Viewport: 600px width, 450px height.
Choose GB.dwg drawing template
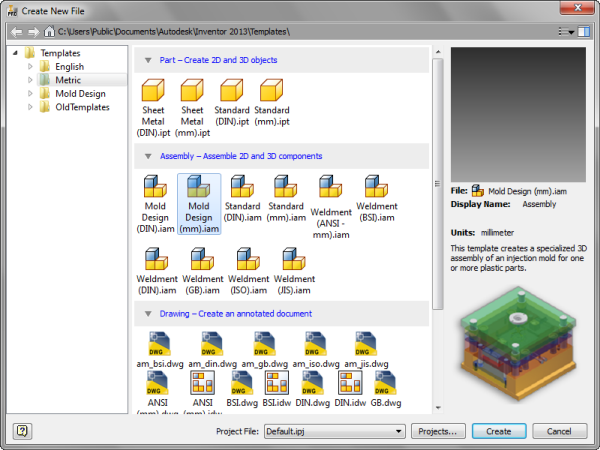click(x=386, y=390)
